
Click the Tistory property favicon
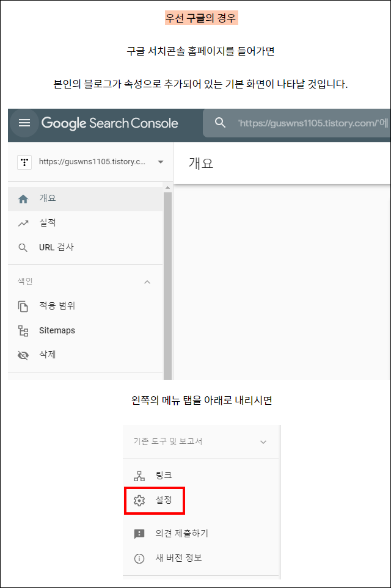point(24,162)
